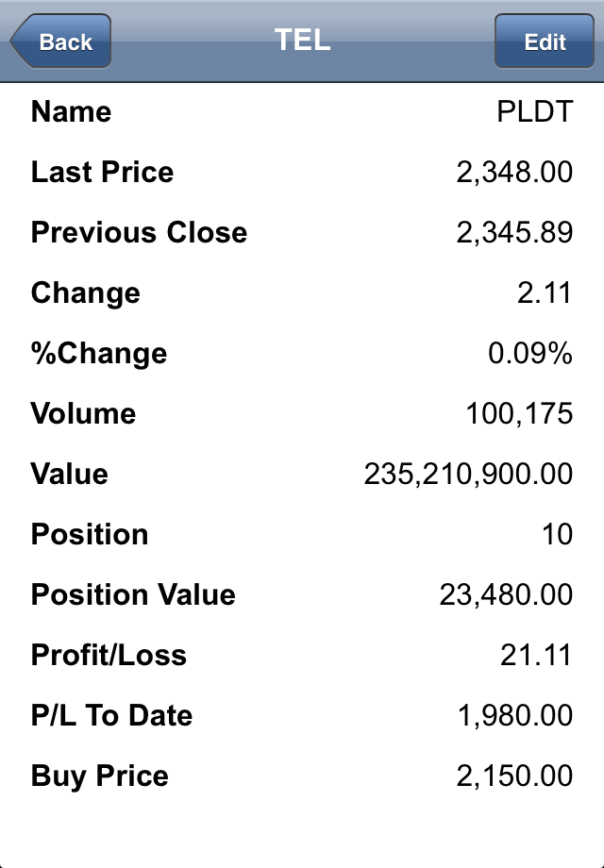Tap the PLDT company name text
The height and width of the screenshot is (868, 604).
tap(535, 112)
